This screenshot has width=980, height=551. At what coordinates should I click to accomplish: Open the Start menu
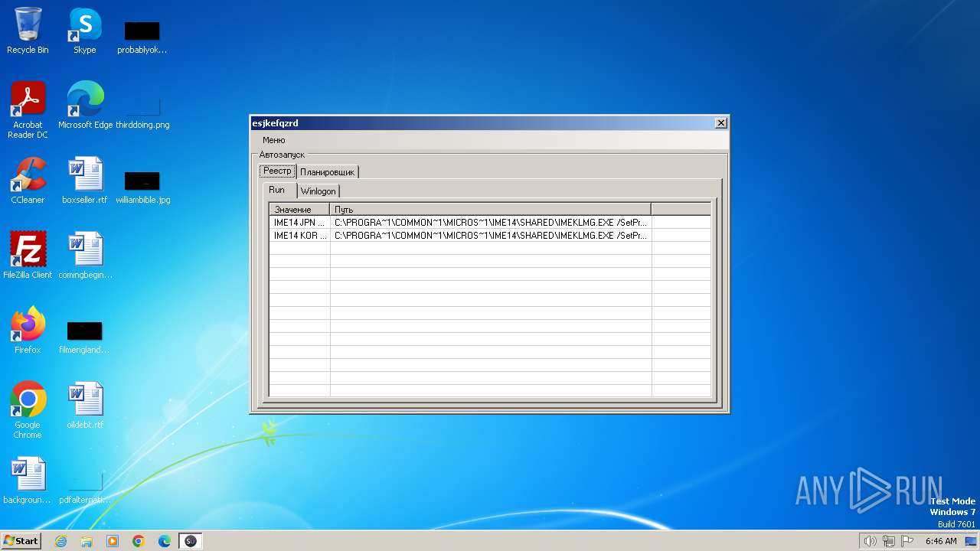[21, 541]
